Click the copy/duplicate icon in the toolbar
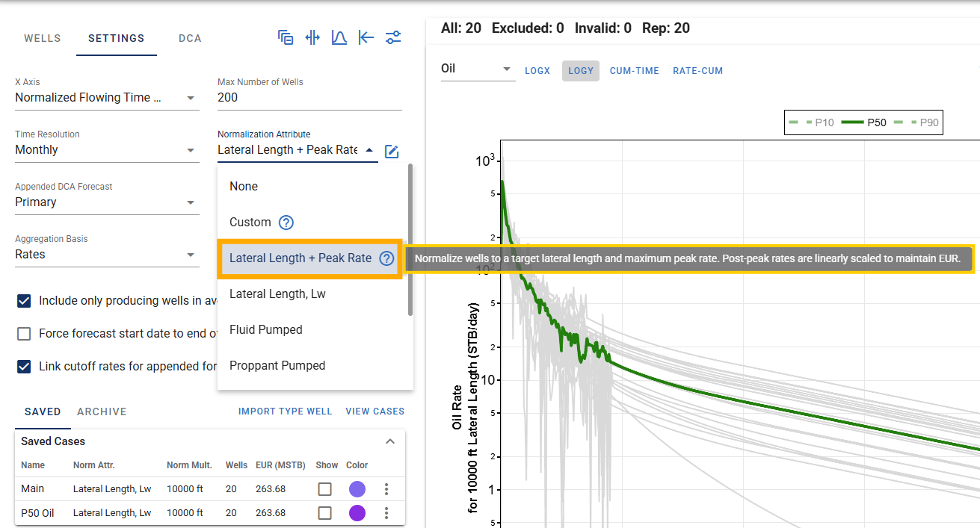 point(285,37)
